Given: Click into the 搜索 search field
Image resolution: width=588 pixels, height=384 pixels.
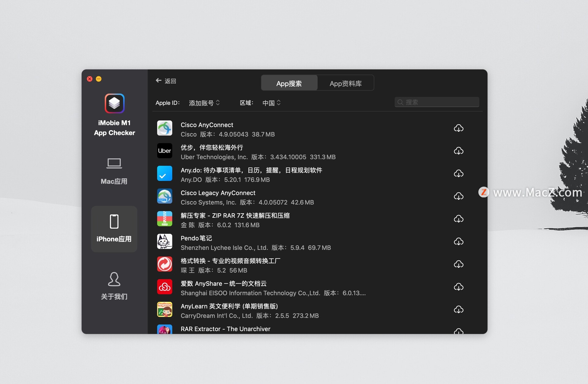Looking at the screenshot, I should point(437,102).
